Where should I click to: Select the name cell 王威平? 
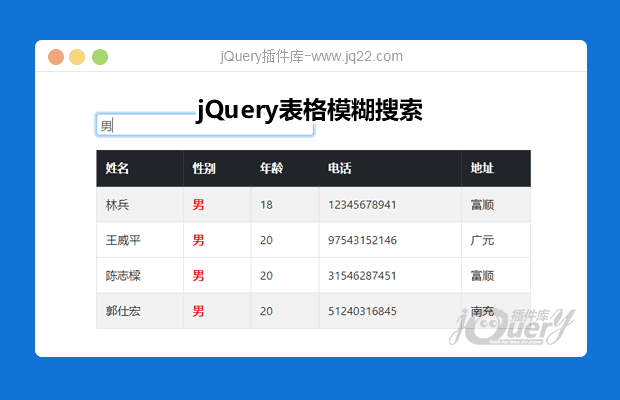(x=123, y=240)
